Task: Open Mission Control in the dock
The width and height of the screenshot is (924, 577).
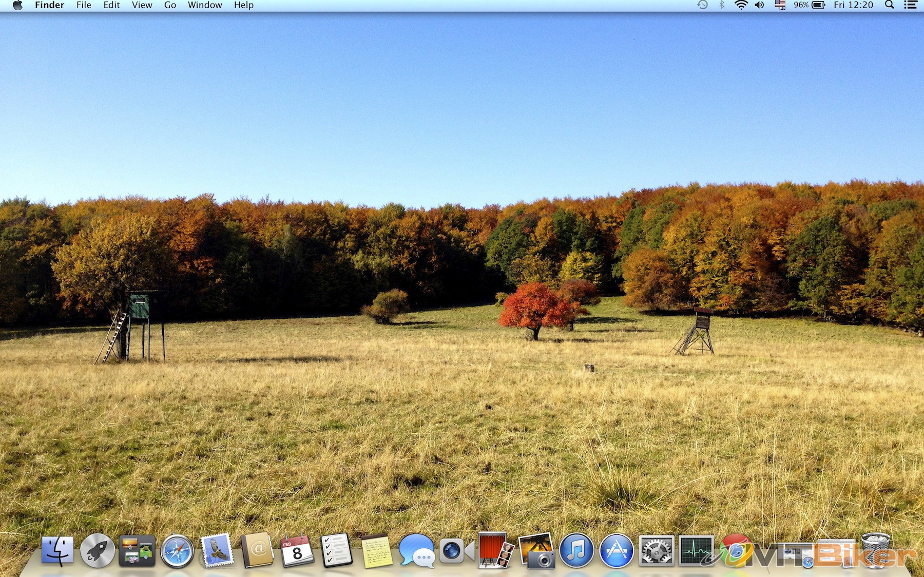Action: (137, 551)
